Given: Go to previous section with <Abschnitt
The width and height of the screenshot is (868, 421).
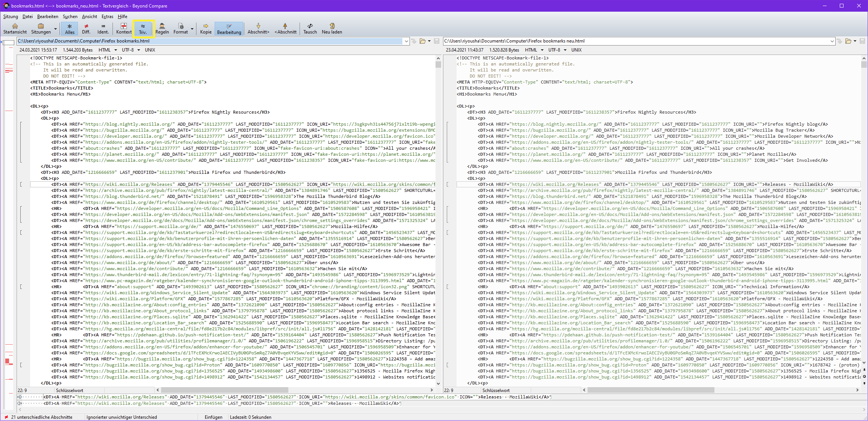Looking at the screenshot, I should click(x=285, y=28).
